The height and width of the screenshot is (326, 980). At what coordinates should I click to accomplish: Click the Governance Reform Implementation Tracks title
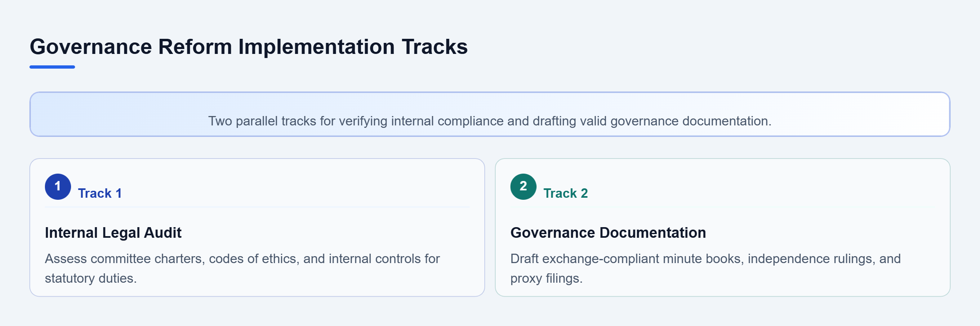click(249, 47)
